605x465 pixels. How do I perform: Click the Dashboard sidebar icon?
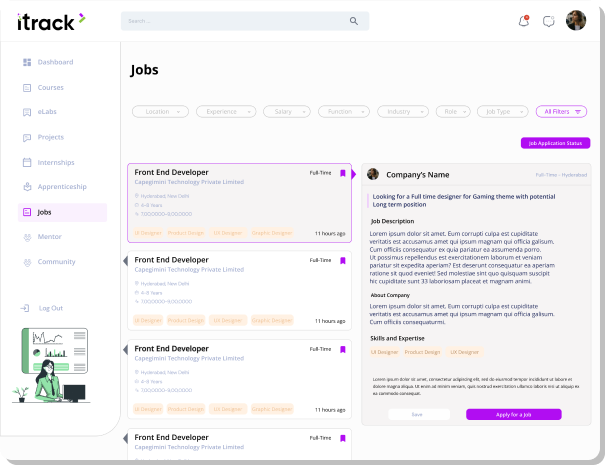click(27, 62)
